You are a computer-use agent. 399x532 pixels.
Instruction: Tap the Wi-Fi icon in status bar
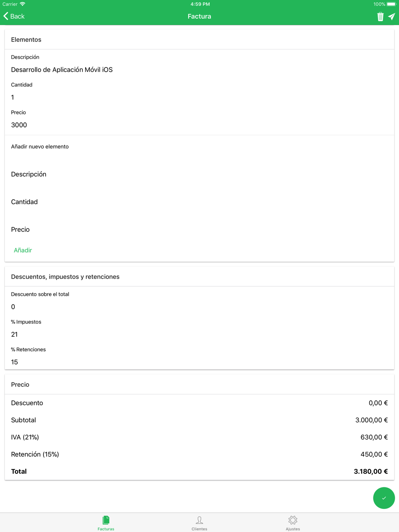23,4
